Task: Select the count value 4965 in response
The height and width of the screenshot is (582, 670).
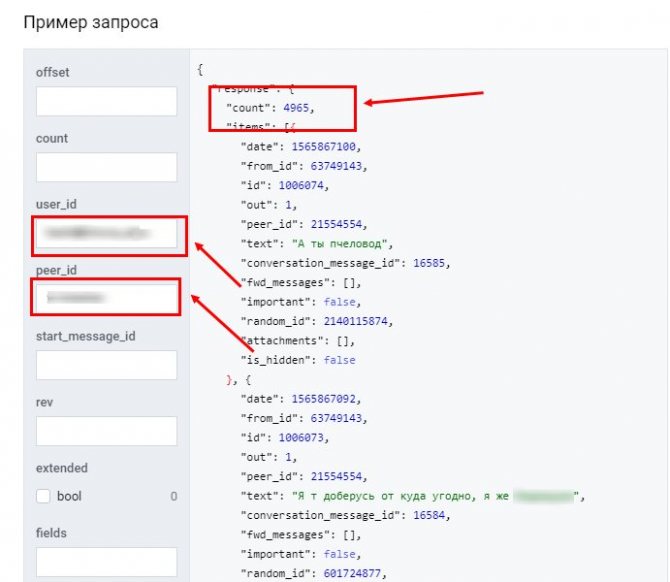Action: 296,108
